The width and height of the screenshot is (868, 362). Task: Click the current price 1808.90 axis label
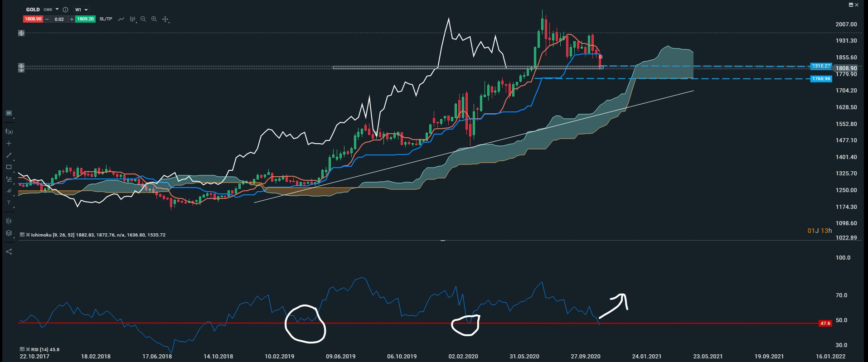(846, 68)
